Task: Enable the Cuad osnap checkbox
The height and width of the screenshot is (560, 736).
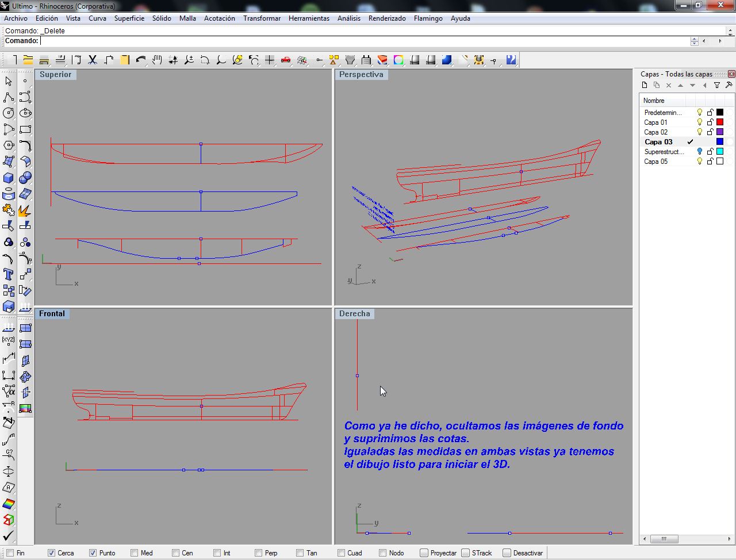Action: [x=341, y=553]
